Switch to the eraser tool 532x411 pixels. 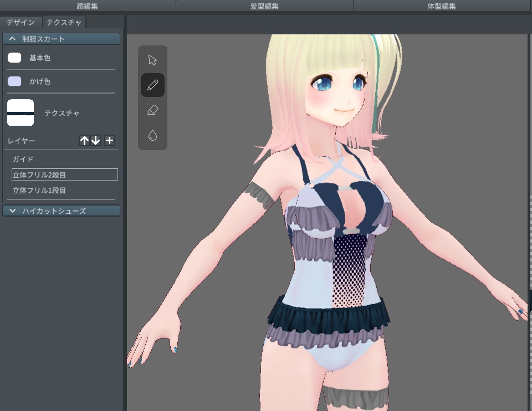coord(152,109)
